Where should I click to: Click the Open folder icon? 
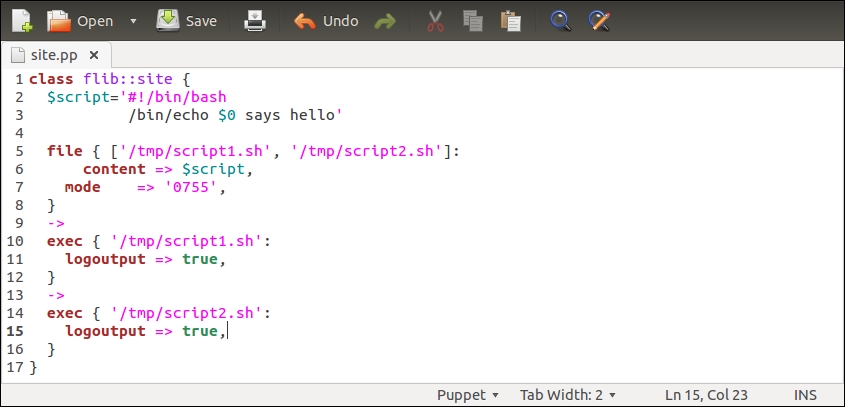click(60, 20)
